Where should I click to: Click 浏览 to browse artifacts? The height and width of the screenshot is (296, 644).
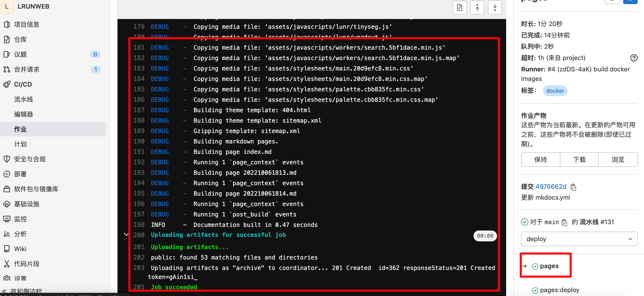click(x=618, y=160)
